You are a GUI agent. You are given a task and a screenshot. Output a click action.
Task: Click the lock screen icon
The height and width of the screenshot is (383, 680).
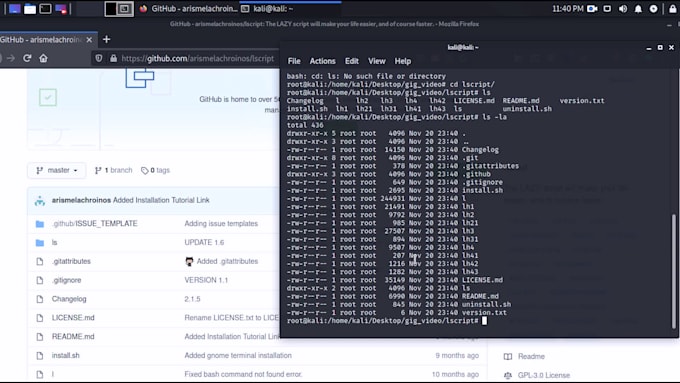click(673, 9)
